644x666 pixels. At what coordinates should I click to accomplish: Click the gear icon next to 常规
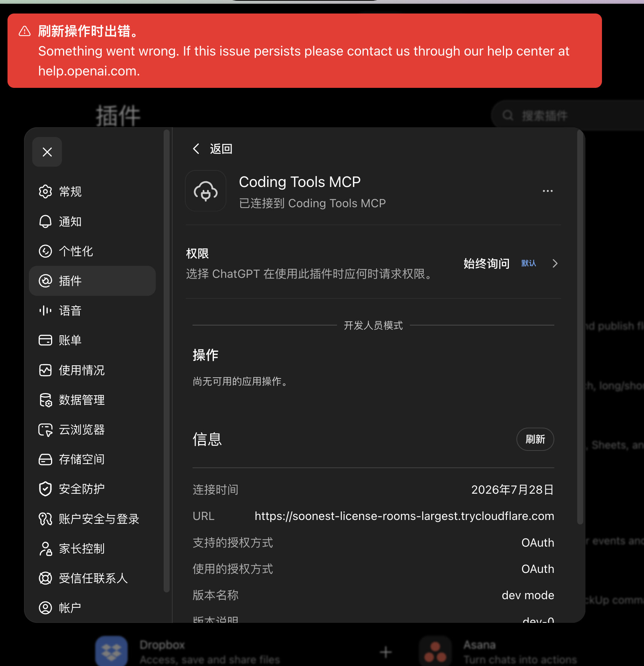pos(45,191)
